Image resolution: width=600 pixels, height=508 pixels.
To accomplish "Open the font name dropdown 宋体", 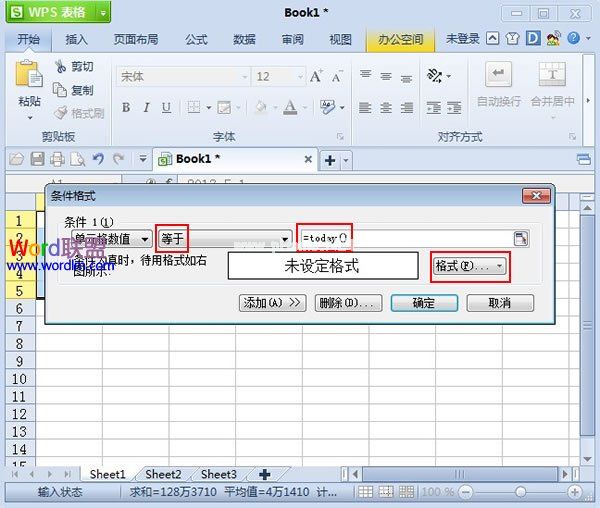I will (x=244, y=77).
